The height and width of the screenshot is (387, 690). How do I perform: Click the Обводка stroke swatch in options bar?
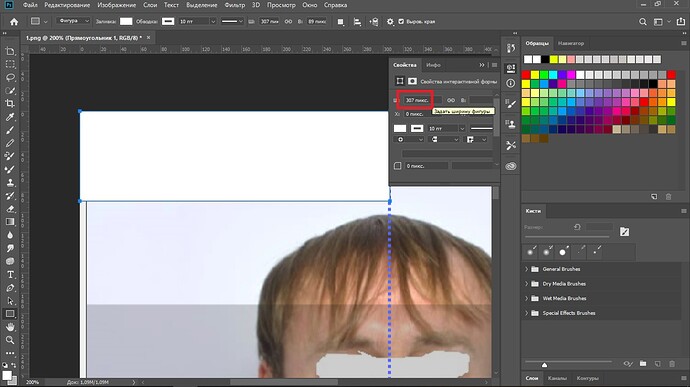[x=168, y=21]
